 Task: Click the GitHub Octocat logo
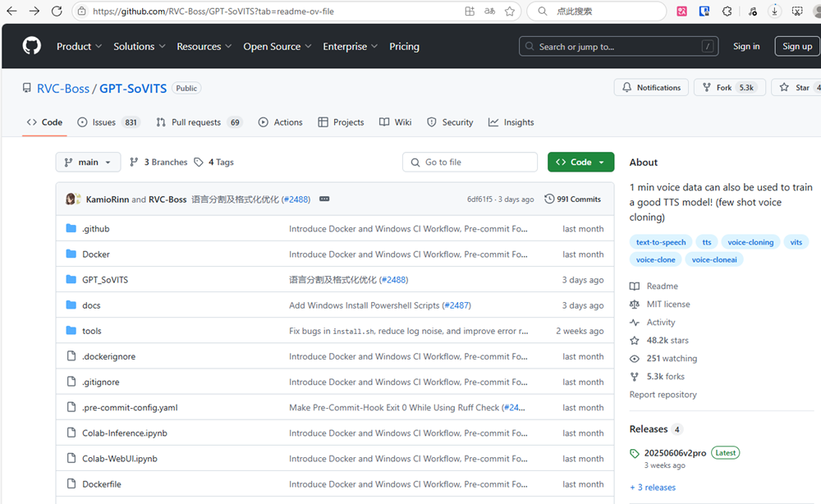pos(31,46)
